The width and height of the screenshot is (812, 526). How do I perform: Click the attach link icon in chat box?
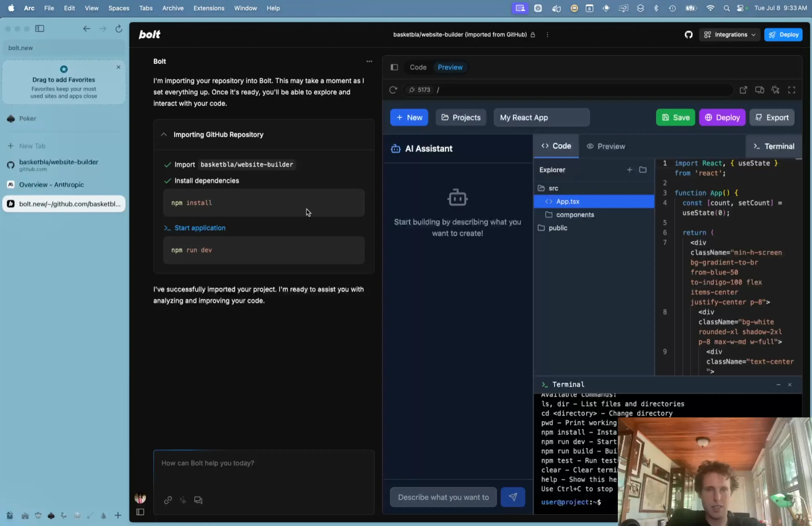[x=168, y=500]
